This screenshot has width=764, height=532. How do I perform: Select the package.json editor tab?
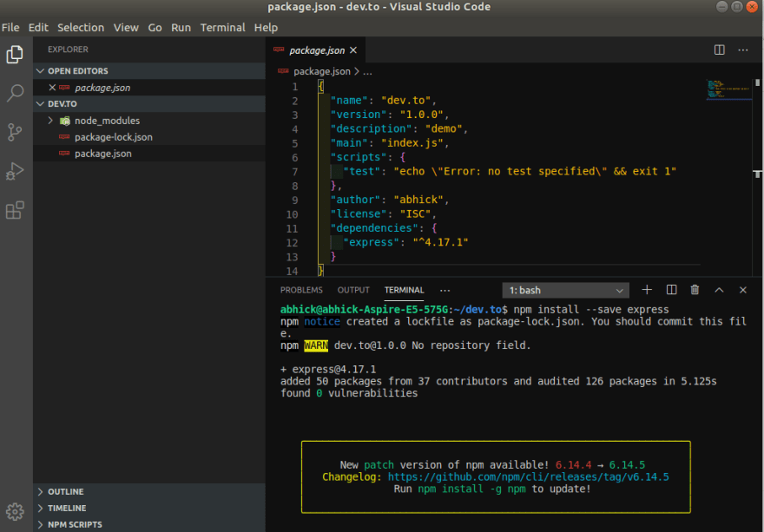coord(315,50)
